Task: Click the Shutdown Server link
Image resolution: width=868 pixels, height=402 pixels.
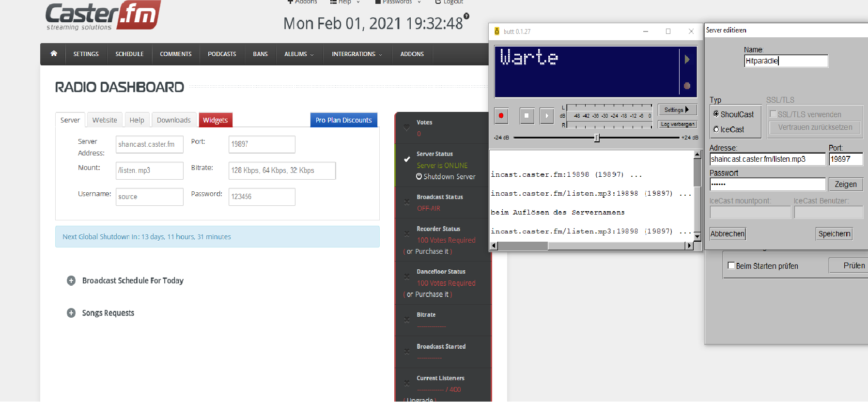Action: pyautogui.click(x=449, y=176)
